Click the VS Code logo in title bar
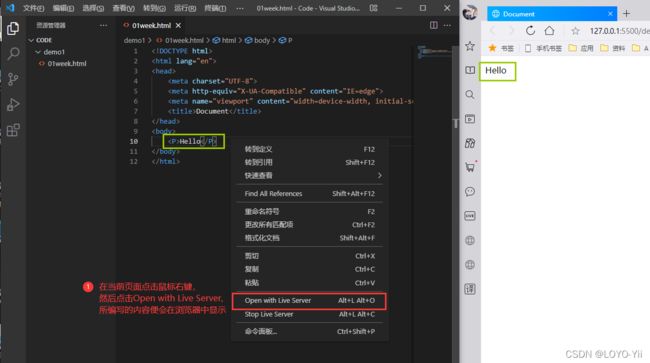650x363 pixels. 10,8
